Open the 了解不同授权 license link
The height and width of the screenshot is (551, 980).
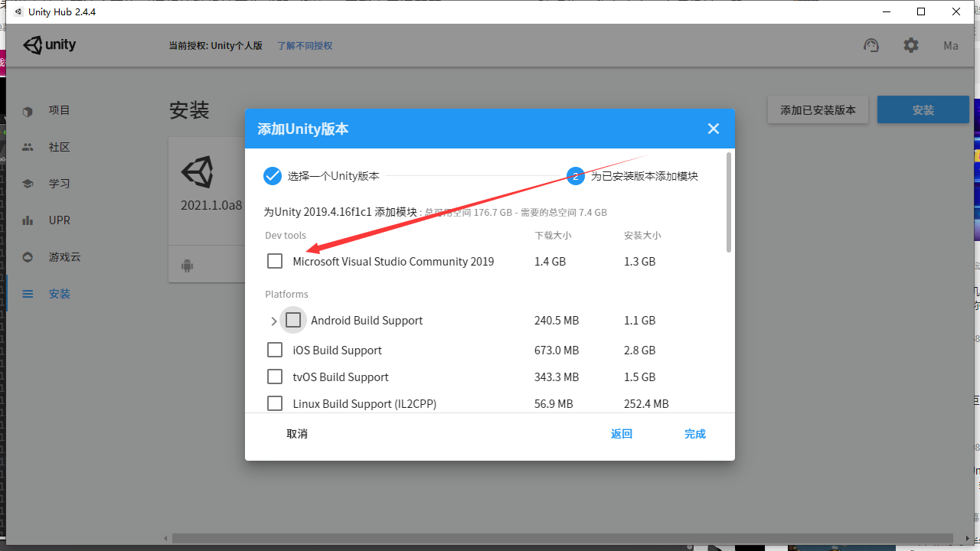(x=304, y=45)
